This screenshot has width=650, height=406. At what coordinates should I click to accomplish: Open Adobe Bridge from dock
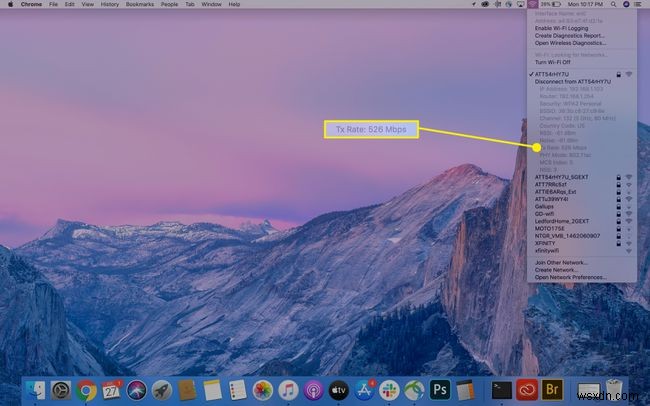[x=553, y=390]
